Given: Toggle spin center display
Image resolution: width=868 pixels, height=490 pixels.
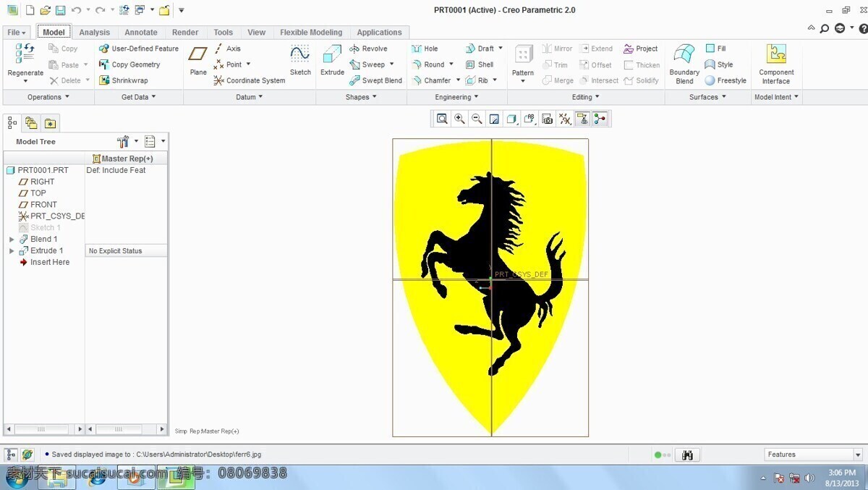Looking at the screenshot, I should 600,119.
